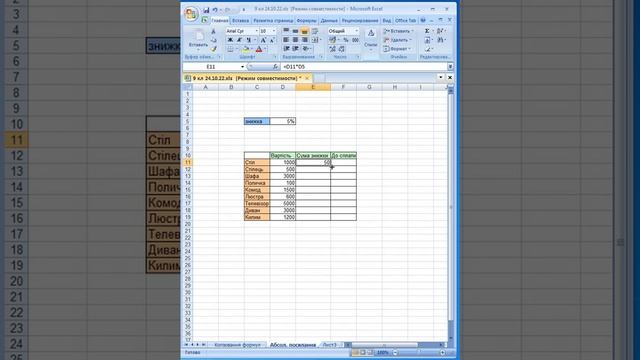Open the Office button menu

click(191, 13)
